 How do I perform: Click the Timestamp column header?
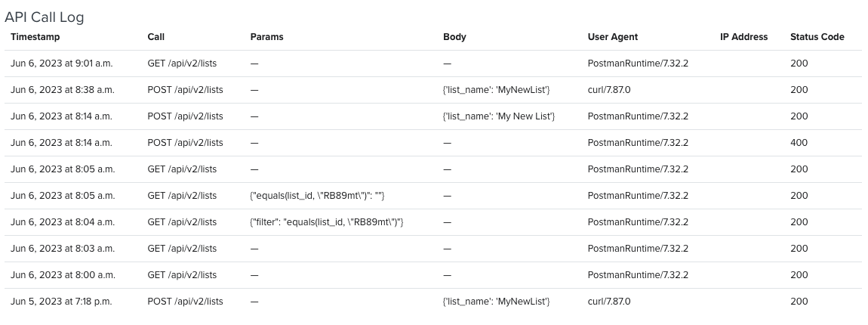(35, 37)
